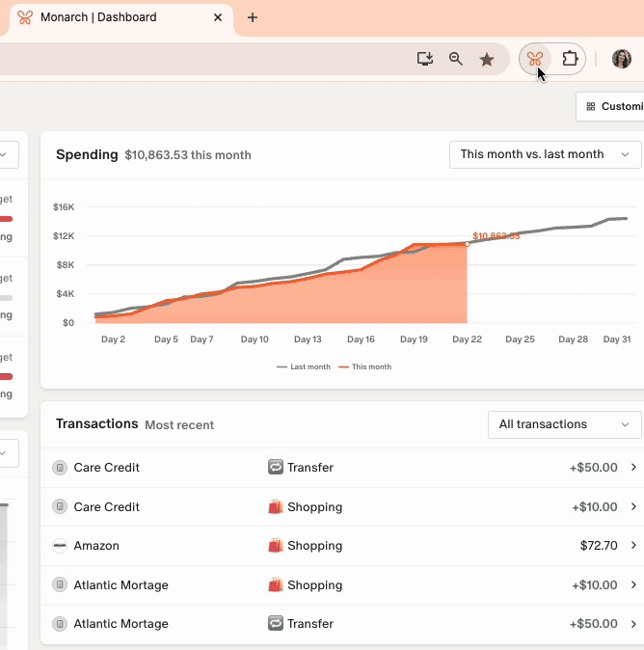This screenshot has height=650, width=644.
Task: Open a new browser tab
Action: [x=253, y=17]
